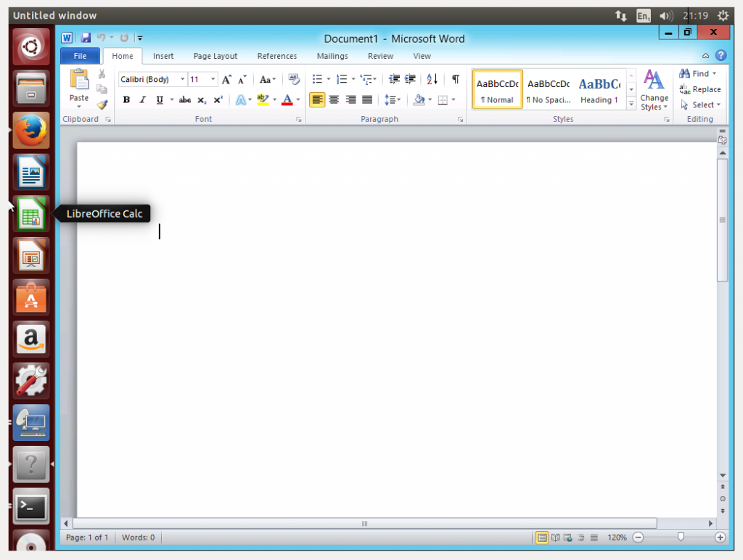This screenshot has height=560, width=743.
Task: Click the Shrink Font icon
Action: (242, 79)
